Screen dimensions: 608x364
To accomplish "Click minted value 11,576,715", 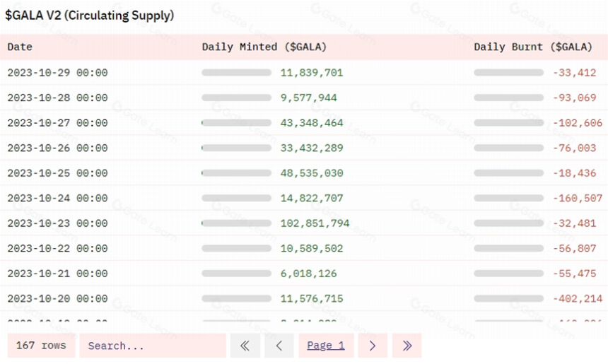I will click(x=312, y=298).
